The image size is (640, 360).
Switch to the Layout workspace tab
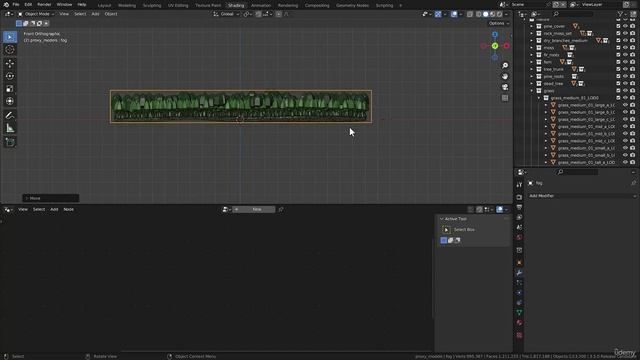tap(104, 5)
